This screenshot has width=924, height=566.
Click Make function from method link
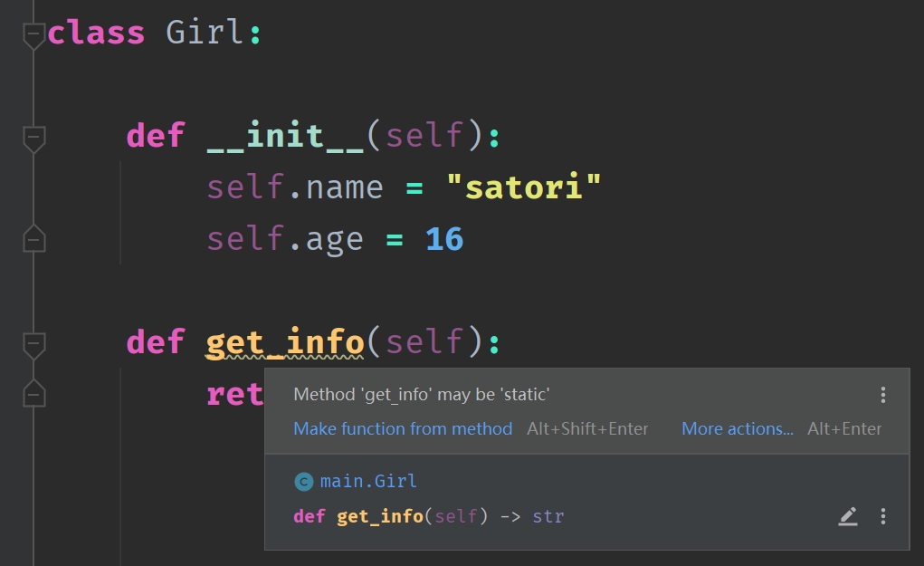click(403, 428)
